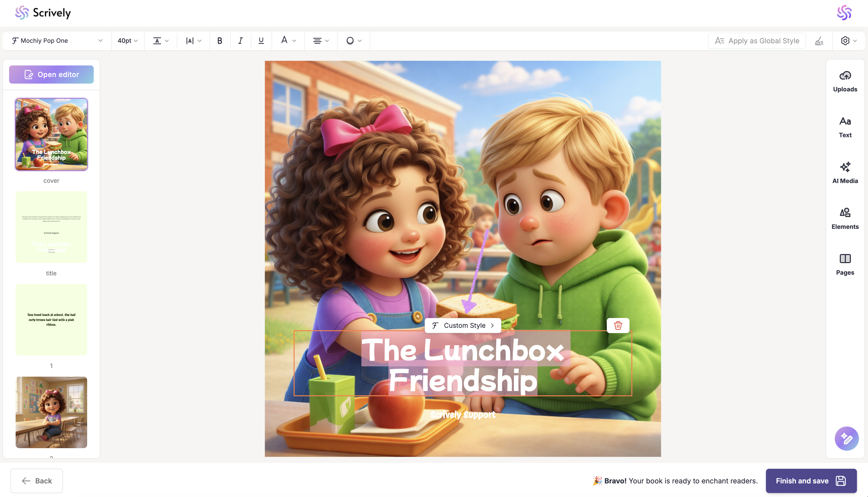Click Finish and save button
Screen dimensions: 868x497
click(x=811, y=481)
